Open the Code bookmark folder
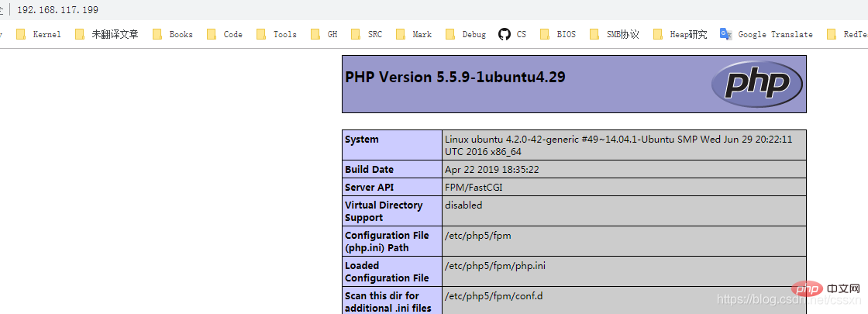 tap(226, 34)
